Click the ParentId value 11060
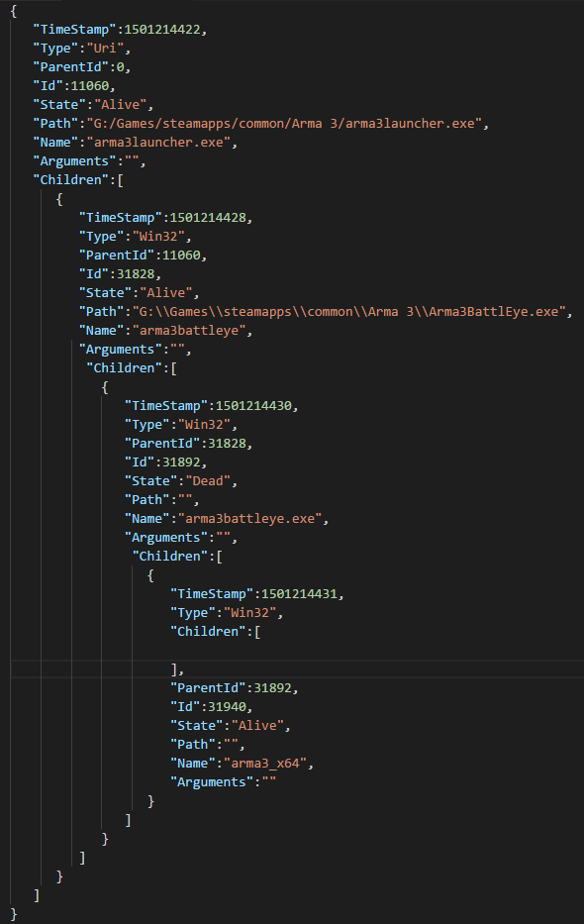The image size is (584, 924). tap(181, 256)
